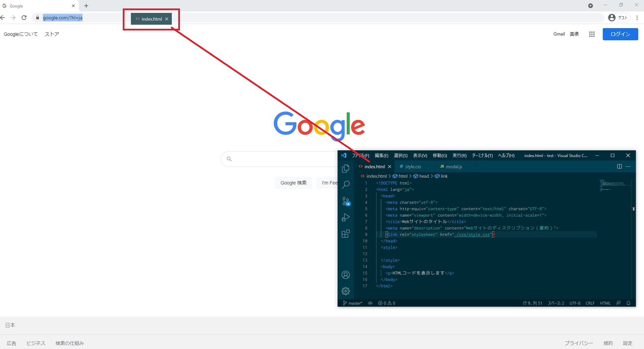Open the UTF-8 encoding selector
The width and height of the screenshot is (644, 349).
coord(575,303)
